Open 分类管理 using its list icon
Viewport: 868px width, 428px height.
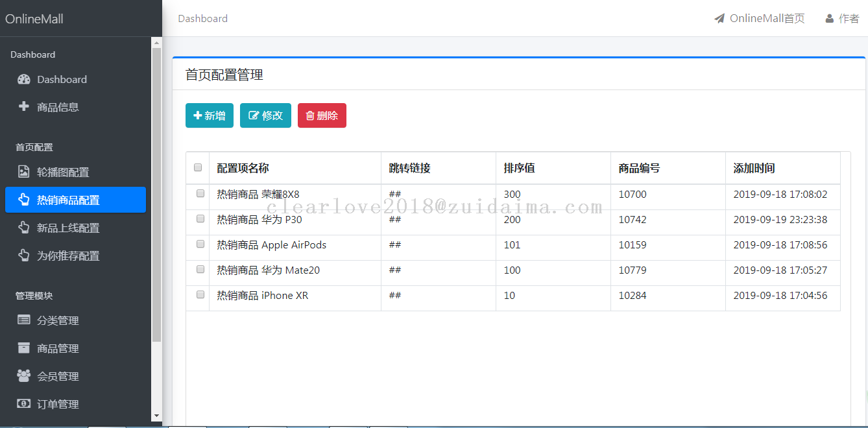click(x=24, y=320)
